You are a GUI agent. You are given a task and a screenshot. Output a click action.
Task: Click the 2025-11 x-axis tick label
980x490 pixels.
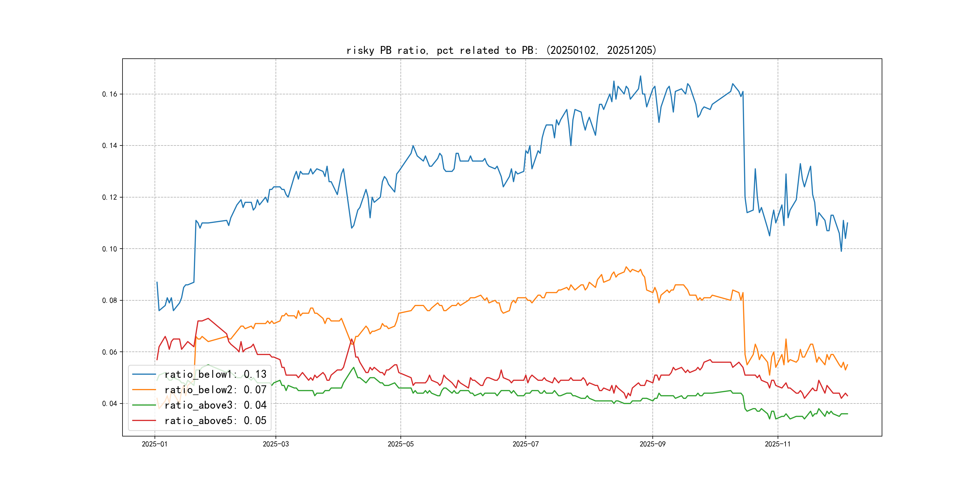[777, 444]
